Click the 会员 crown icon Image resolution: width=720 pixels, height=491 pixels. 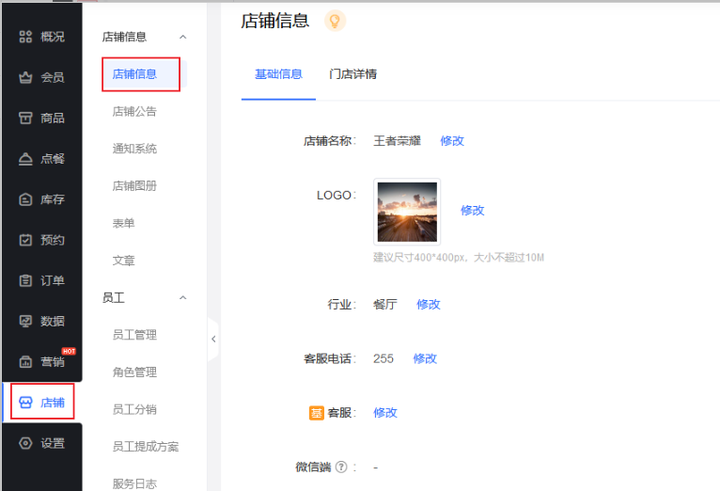tap(26, 77)
